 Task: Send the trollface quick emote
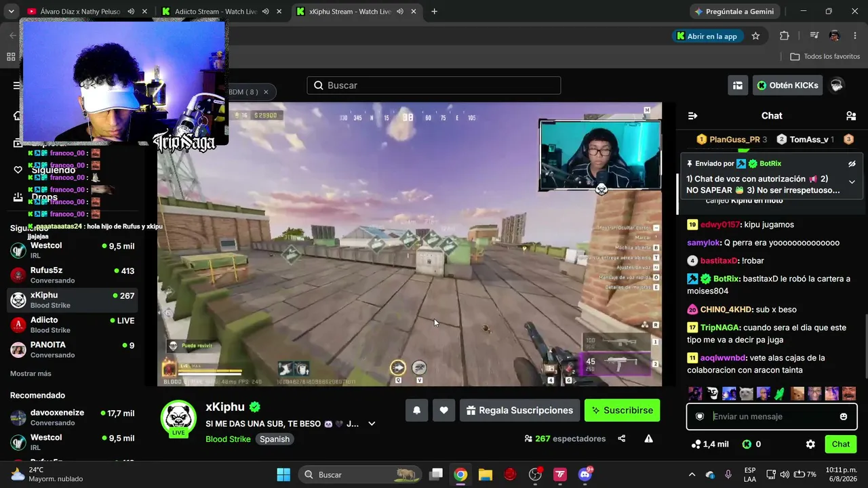click(x=712, y=394)
